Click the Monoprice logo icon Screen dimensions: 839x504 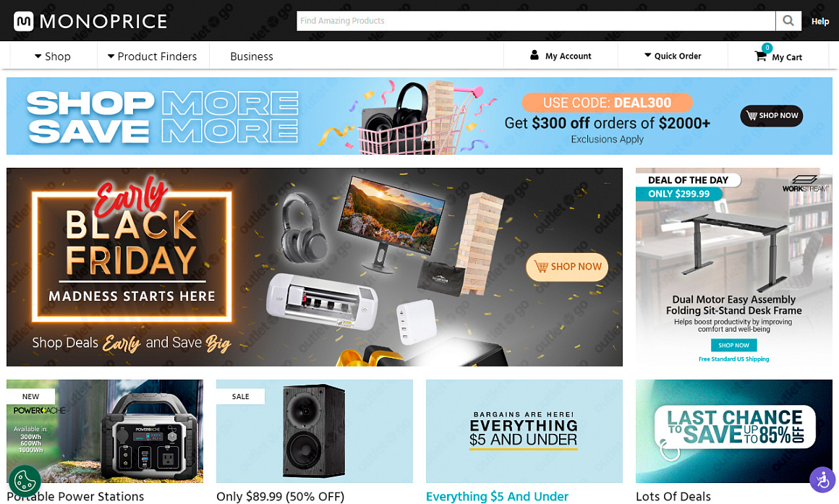[24, 22]
